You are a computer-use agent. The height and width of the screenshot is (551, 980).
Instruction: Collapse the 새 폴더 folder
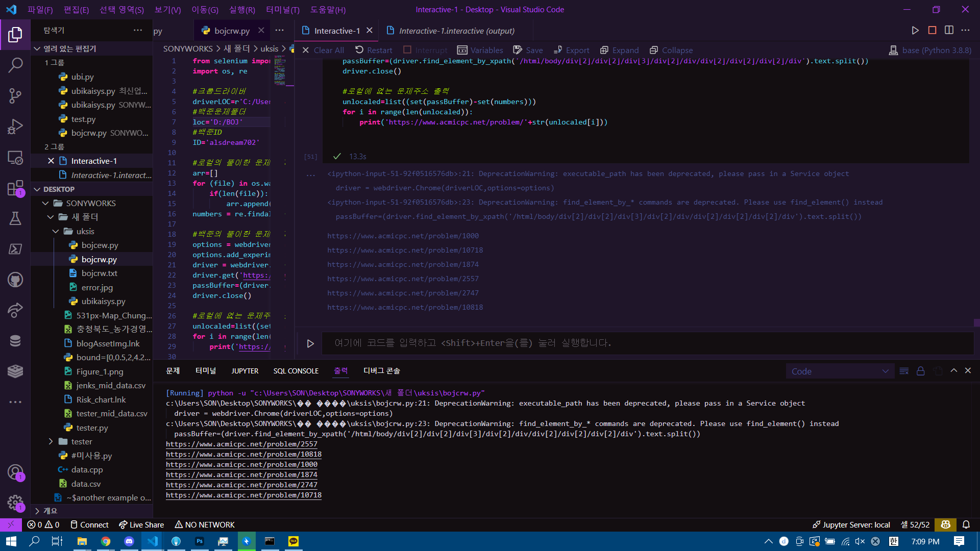pos(51,217)
